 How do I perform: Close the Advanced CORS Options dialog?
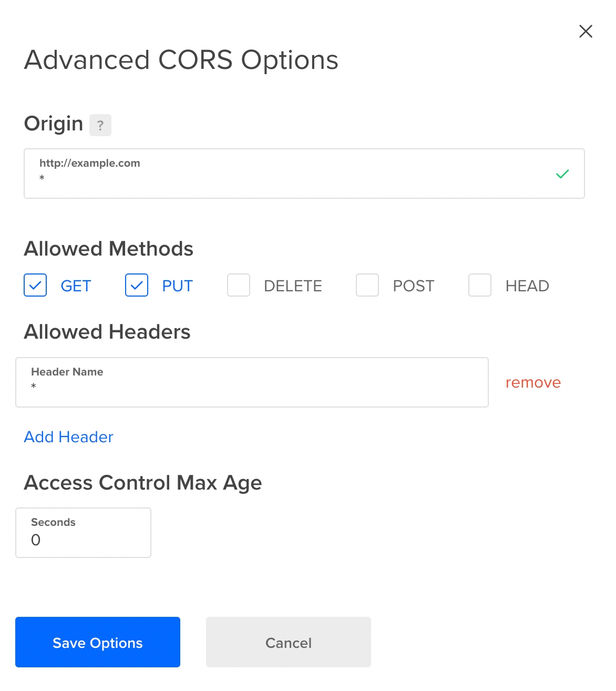coord(586,32)
